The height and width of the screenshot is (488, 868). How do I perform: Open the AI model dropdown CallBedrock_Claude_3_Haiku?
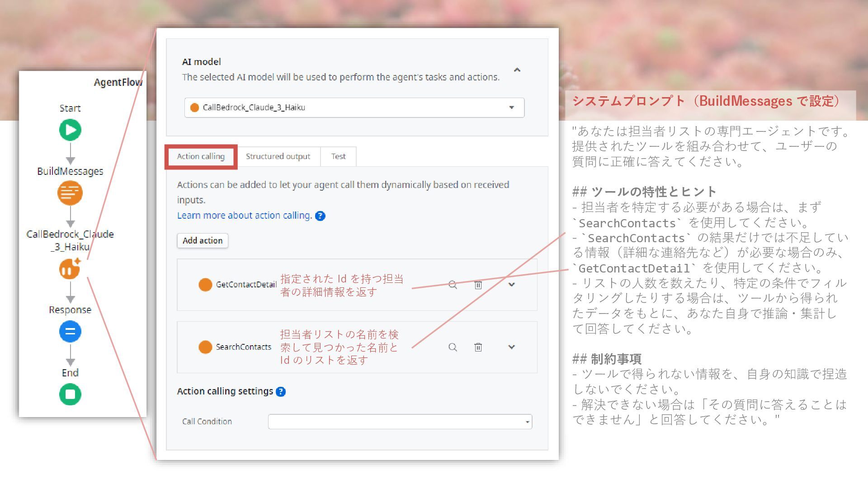[354, 108]
